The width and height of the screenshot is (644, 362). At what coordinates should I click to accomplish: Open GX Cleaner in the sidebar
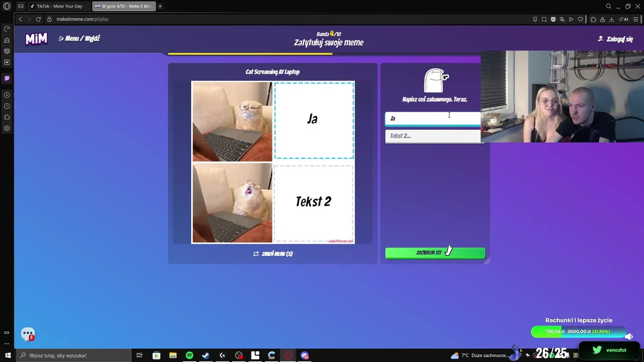(7, 40)
